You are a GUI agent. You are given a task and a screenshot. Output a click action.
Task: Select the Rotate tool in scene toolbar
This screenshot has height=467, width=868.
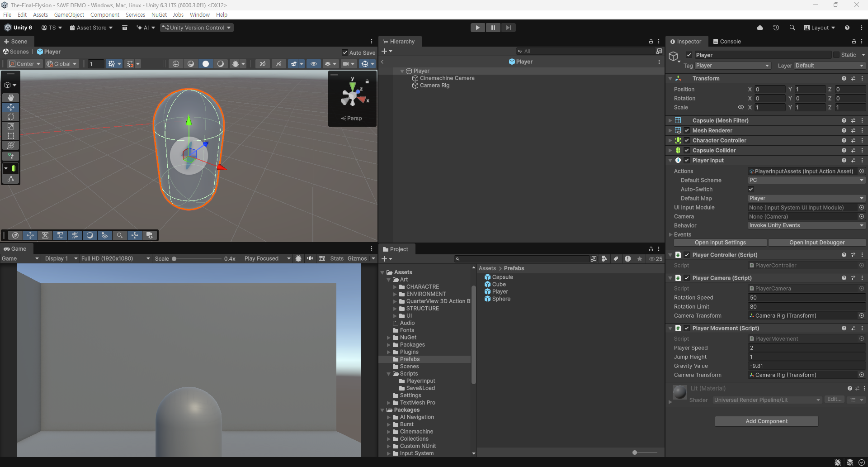point(11,117)
